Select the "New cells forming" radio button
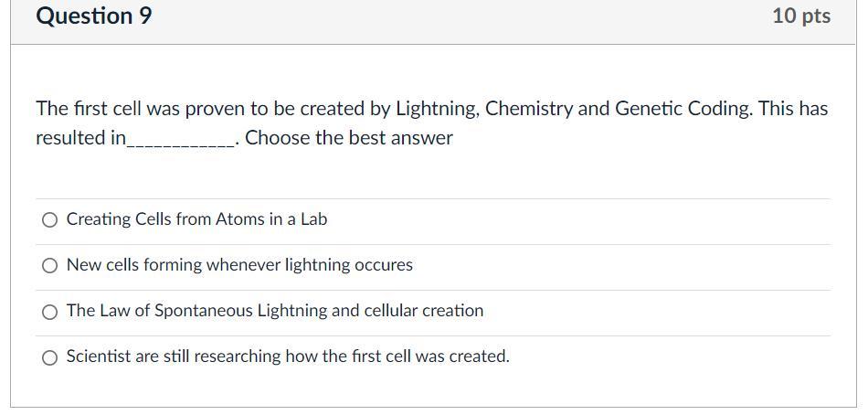 (50, 266)
